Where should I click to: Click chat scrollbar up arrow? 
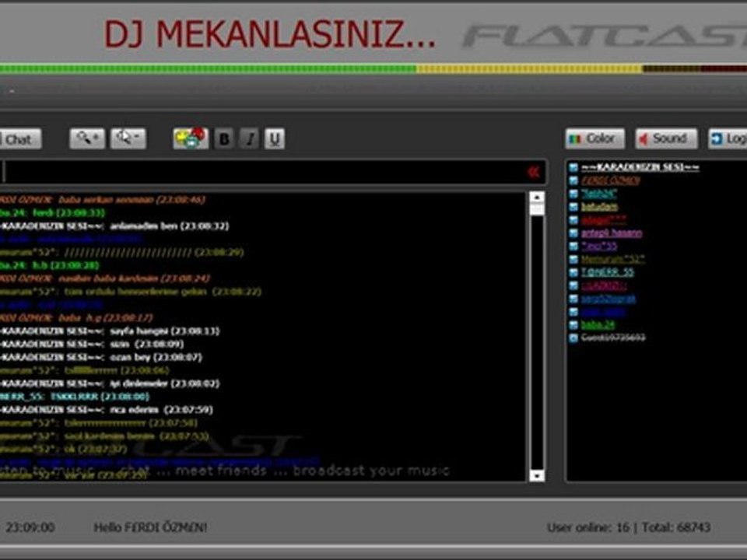(537, 197)
